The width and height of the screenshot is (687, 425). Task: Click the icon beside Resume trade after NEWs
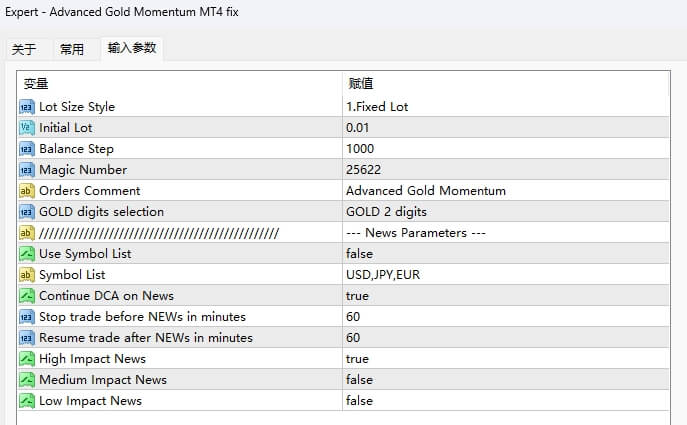pyautogui.click(x=27, y=338)
